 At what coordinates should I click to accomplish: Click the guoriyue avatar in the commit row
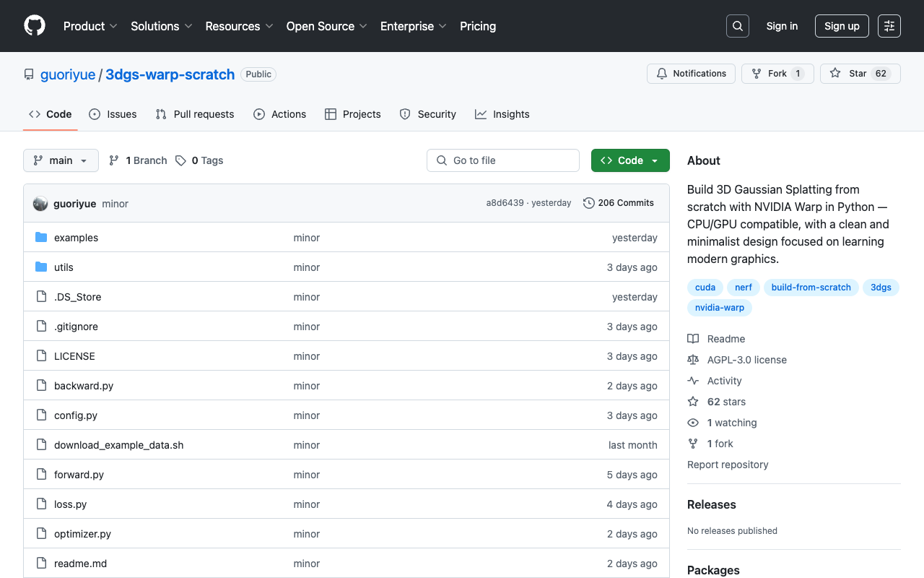pyautogui.click(x=40, y=204)
